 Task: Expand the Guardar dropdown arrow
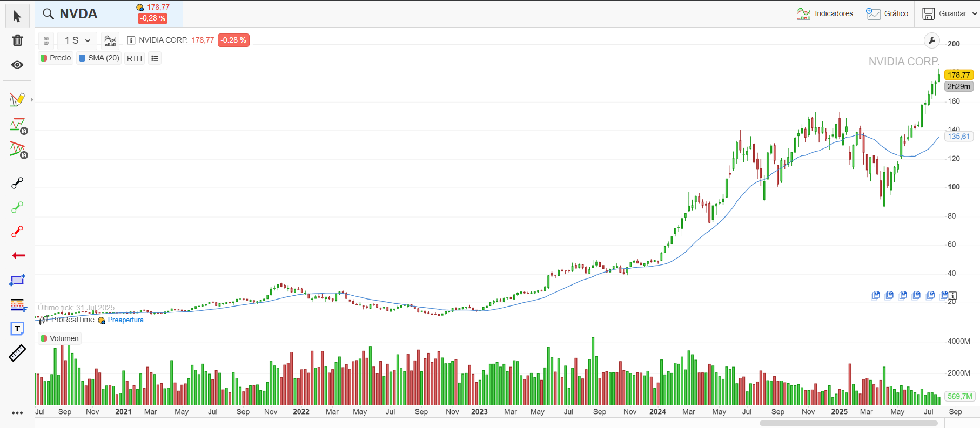pyautogui.click(x=975, y=14)
